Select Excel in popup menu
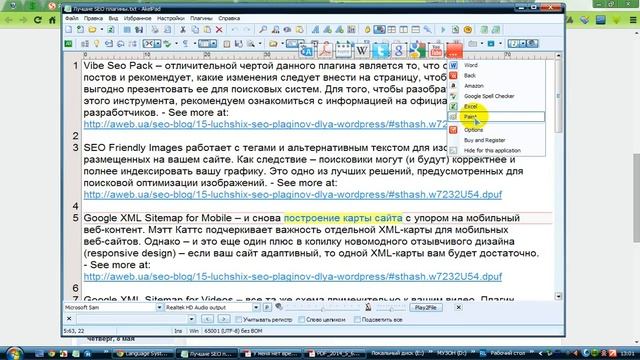 (496, 107)
